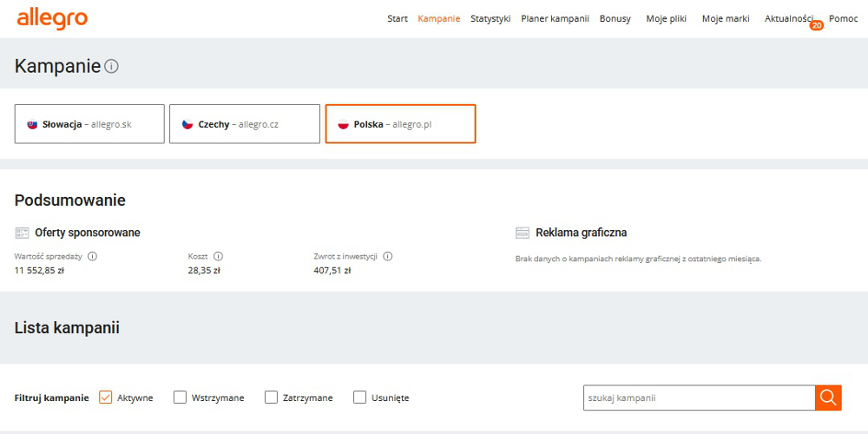Open Moje pliki menu item
The width and height of the screenshot is (868, 434).
click(666, 19)
